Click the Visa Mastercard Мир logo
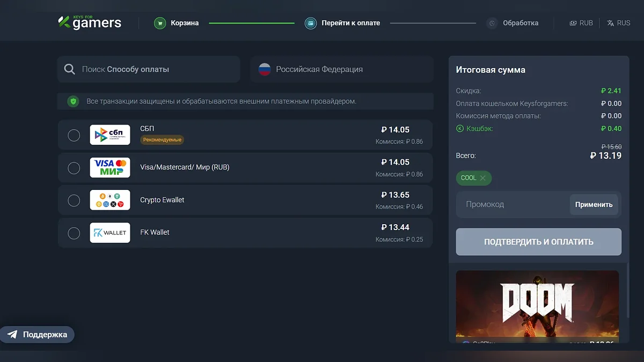This screenshot has width=644, height=362. pyautogui.click(x=110, y=167)
